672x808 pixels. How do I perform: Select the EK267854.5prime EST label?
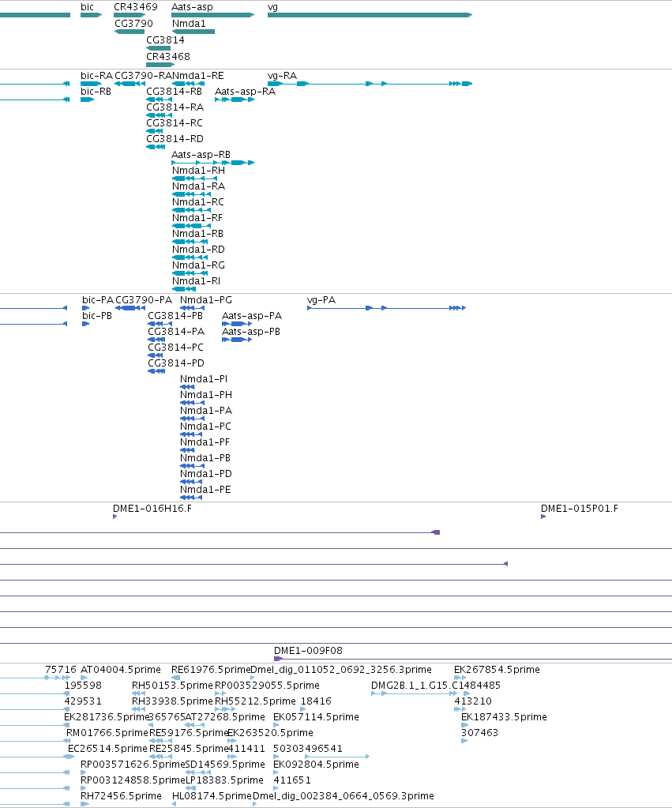point(497,670)
